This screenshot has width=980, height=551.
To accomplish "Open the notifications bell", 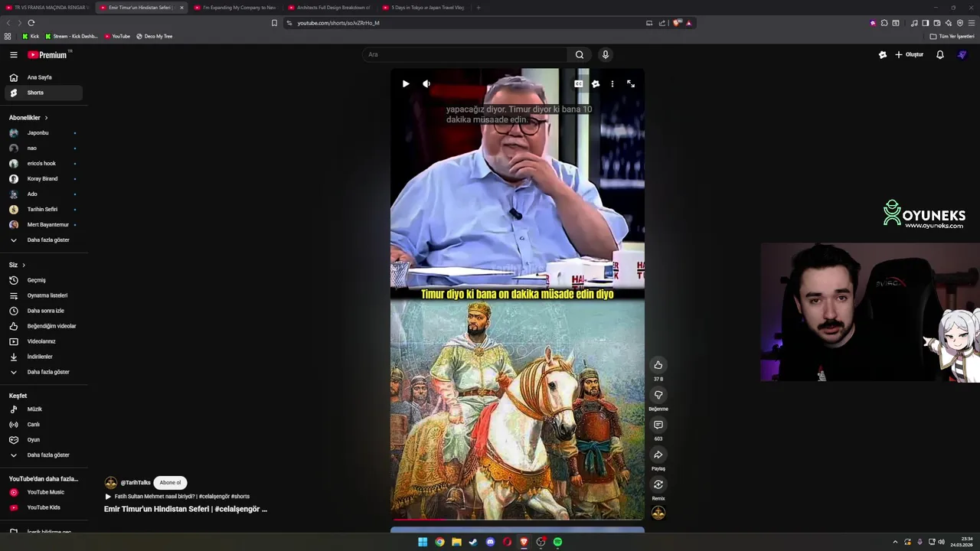I will [939, 54].
